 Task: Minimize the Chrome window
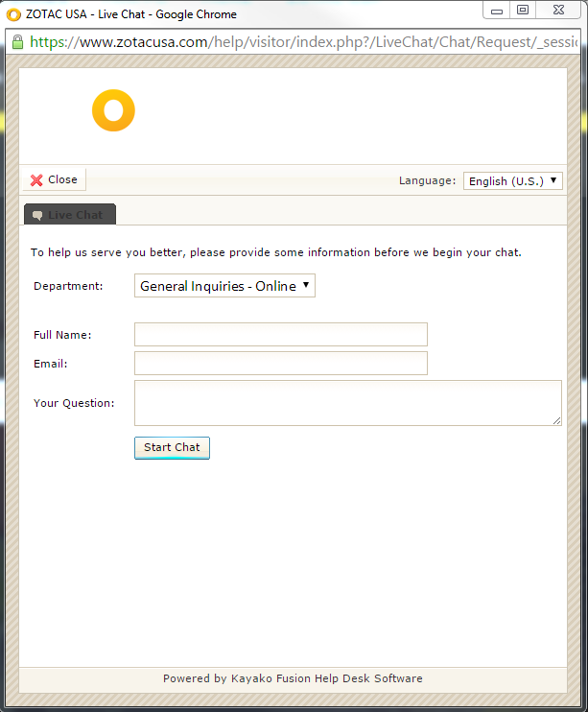[497, 11]
